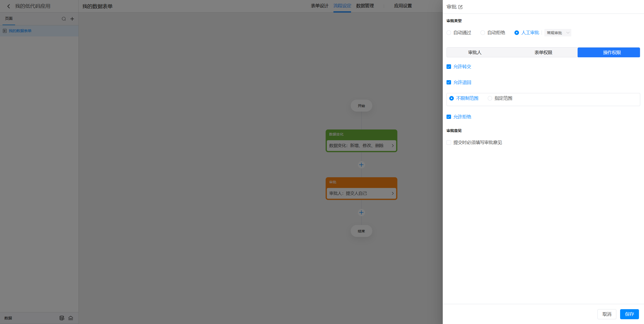This screenshot has width=644, height=324.
Task: Click the back arrow beside 我的低代码应用
Action: [9, 6]
